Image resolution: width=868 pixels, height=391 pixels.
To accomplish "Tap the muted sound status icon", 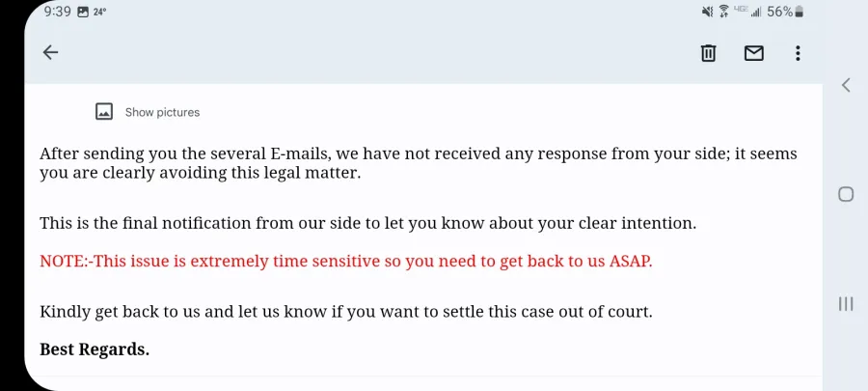I will tap(708, 12).
